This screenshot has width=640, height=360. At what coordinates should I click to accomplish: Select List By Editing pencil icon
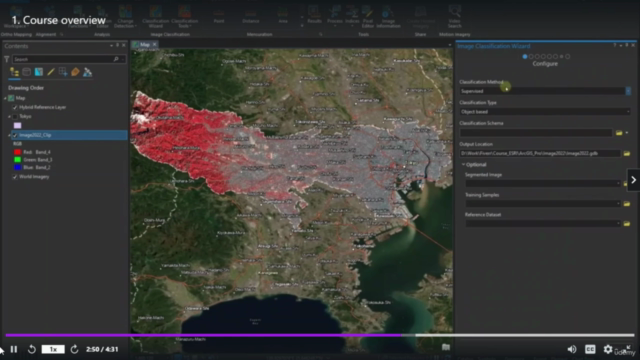[51, 72]
